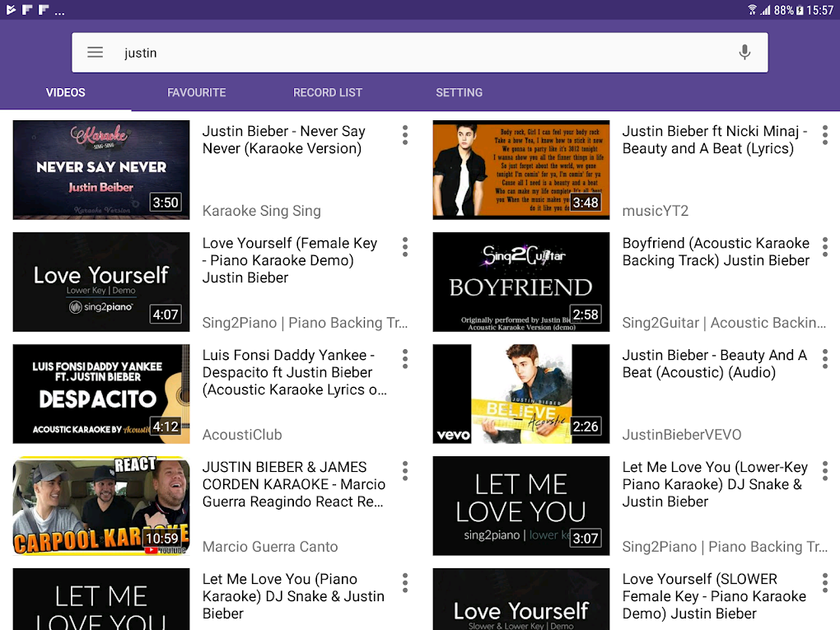
Task: Open options for Despacito acoustic karaoke video
Action: tap(404, 359)
